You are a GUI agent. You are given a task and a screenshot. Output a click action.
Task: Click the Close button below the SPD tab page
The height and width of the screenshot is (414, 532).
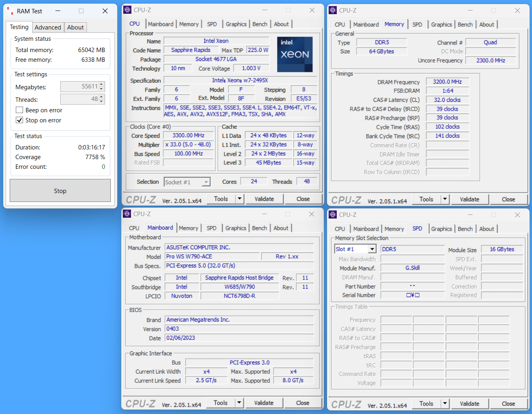pyautogui.click(x=509, y=403)
